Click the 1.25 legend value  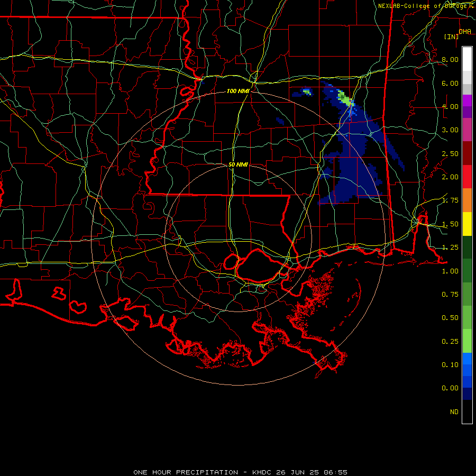[x=450, y=248]
